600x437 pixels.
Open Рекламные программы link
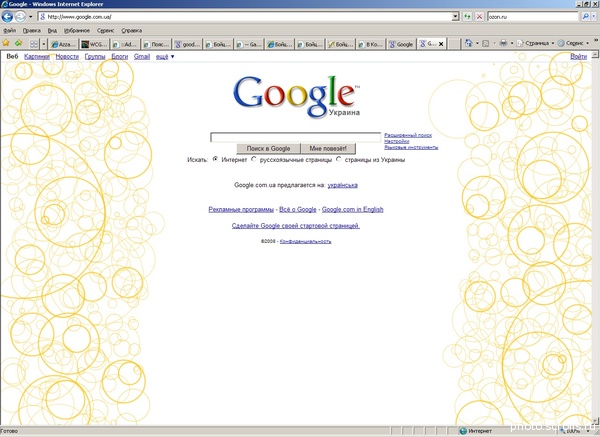(241, 209)
